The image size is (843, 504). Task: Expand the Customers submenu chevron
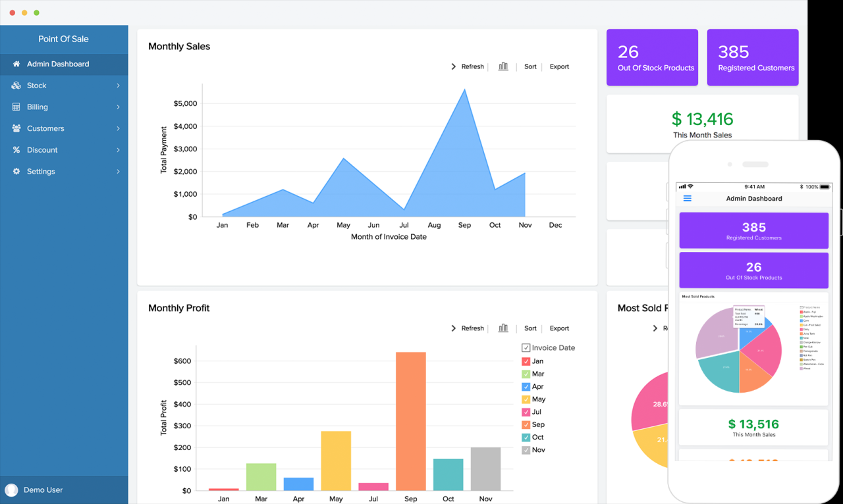pyautogui.click(x=119, y=128)
